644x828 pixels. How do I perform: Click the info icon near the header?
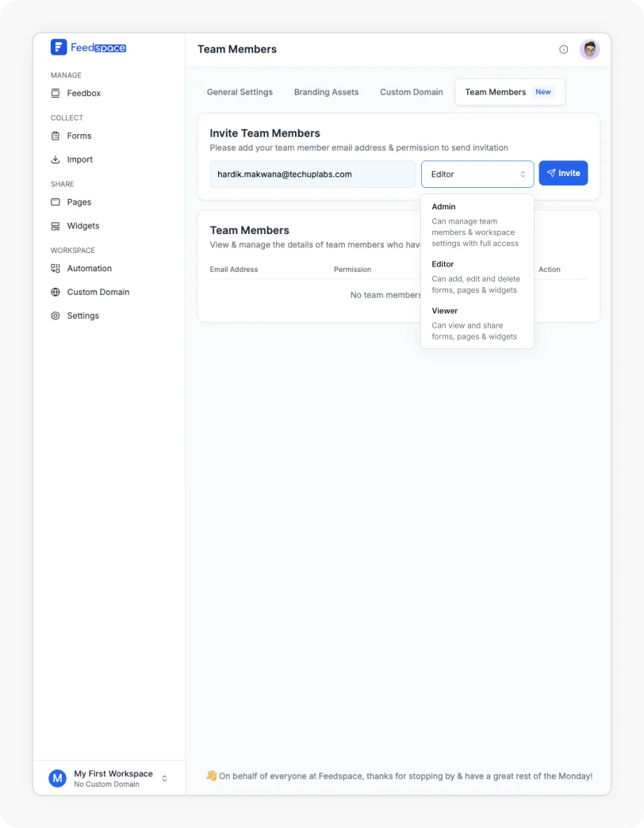(x=563, y=49)
